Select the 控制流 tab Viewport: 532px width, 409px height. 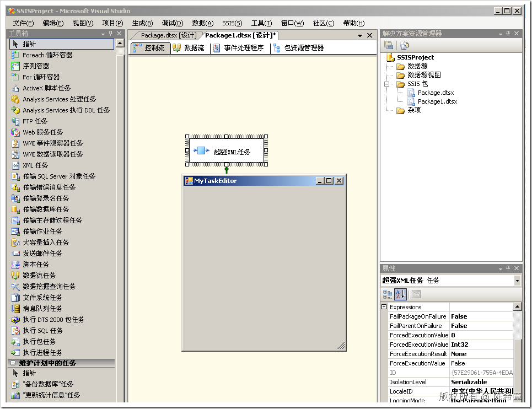tap(149, 48)
